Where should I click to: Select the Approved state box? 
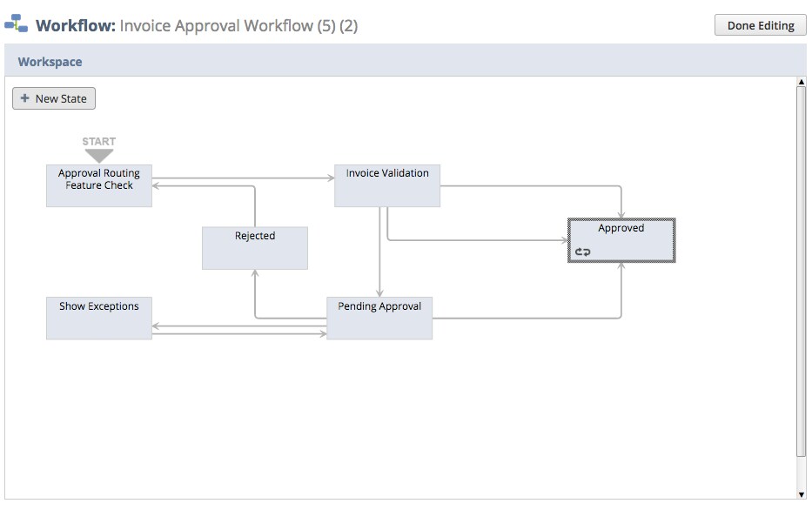click(621, 240)
